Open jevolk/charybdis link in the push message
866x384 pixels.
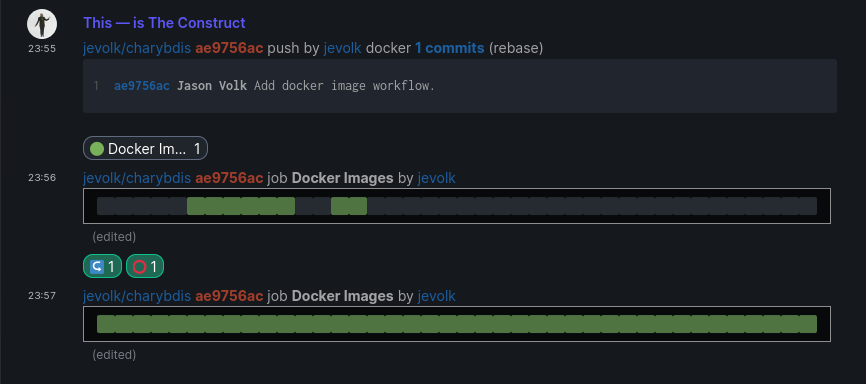(x=137, y=49)
